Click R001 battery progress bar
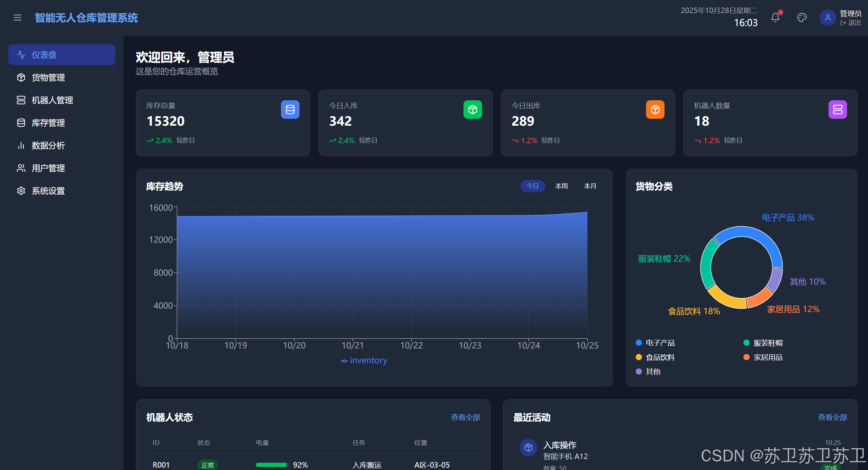 tap(272, 465)
